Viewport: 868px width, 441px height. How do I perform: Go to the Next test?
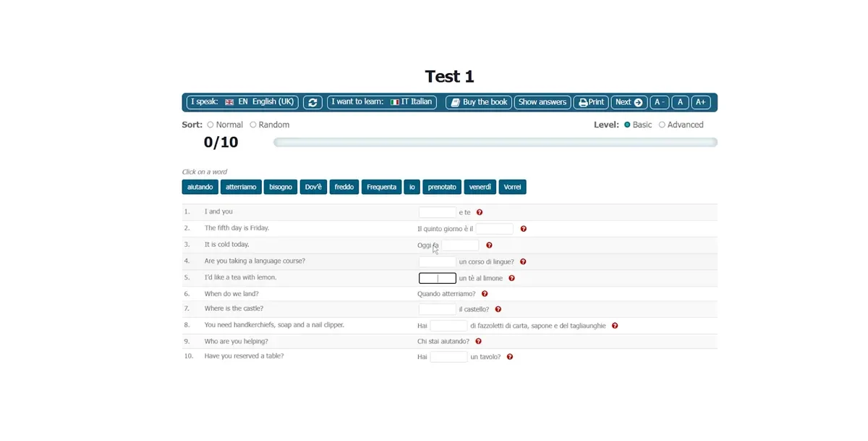click(629, 103)
